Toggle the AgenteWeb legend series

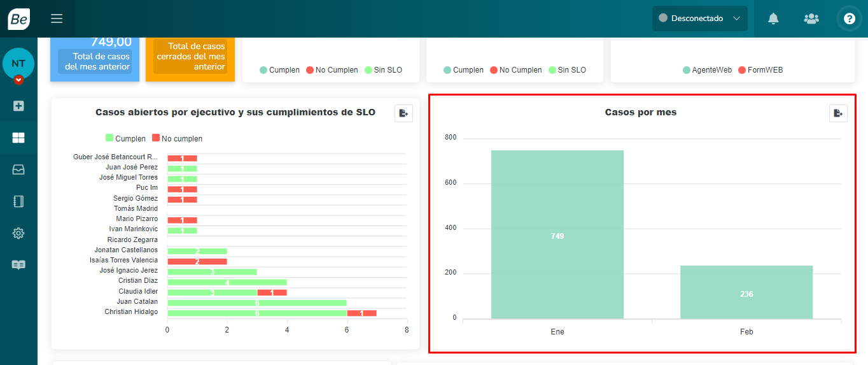(x=707, y=70)
